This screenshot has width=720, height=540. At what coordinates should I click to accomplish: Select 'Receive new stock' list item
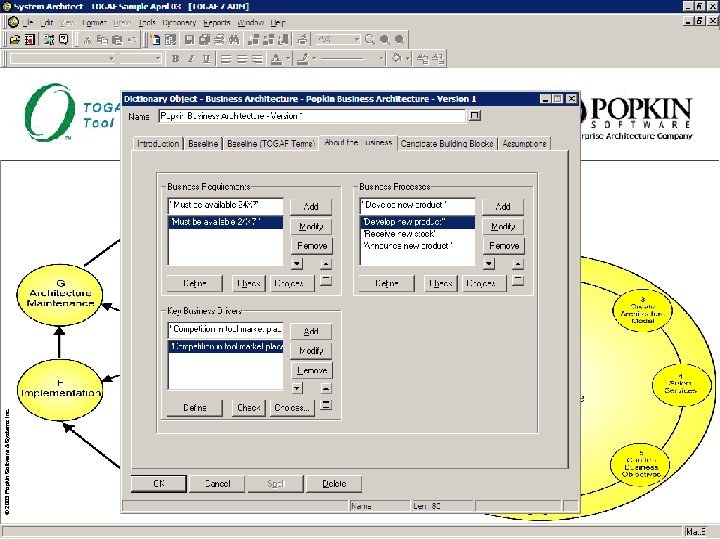tap(417, 234)
